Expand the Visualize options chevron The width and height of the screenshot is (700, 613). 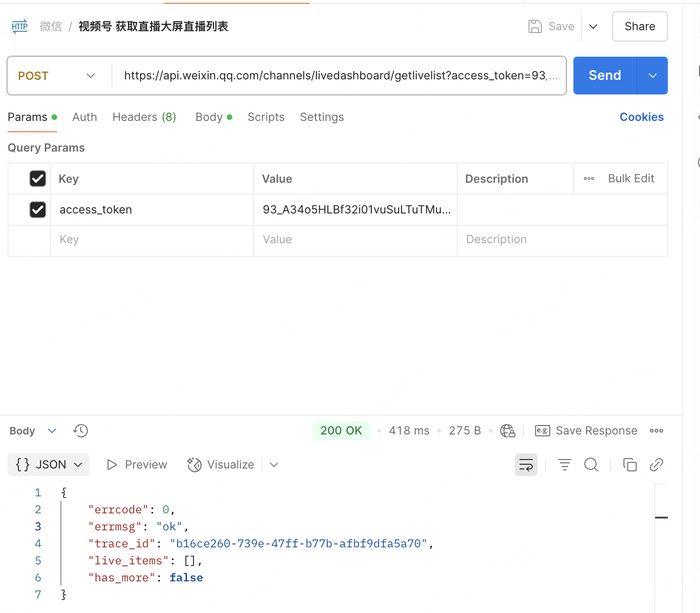[274, 465]
